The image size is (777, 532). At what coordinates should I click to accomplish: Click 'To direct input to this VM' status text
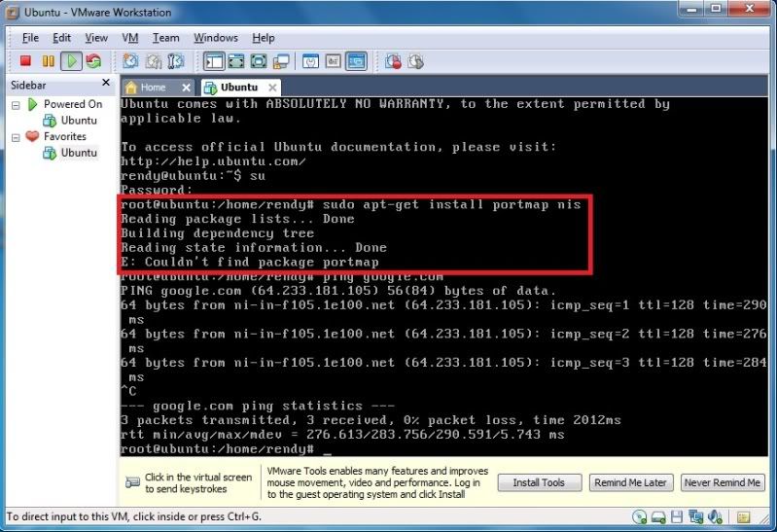pos(134,516)
